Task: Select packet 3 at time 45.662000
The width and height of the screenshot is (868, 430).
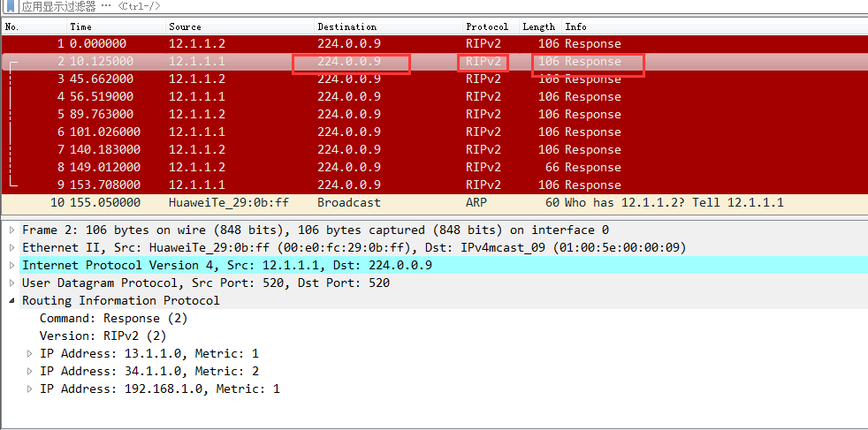Action: coord(434,79)
